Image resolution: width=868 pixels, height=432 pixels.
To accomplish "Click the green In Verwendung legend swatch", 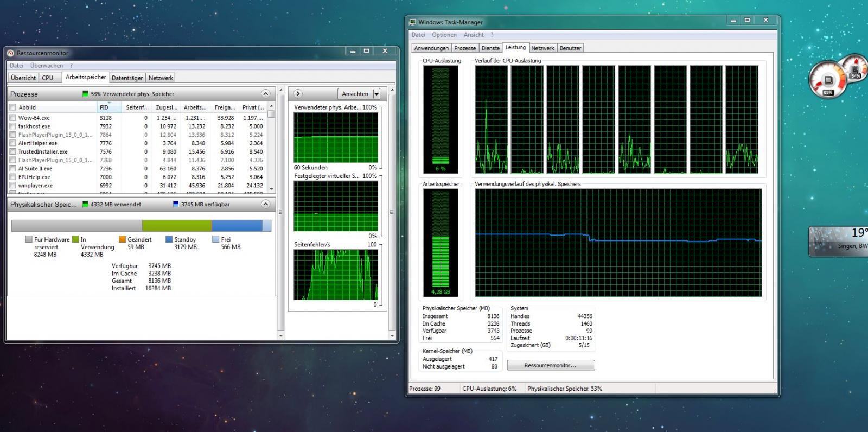I will (x=75, y=239).
